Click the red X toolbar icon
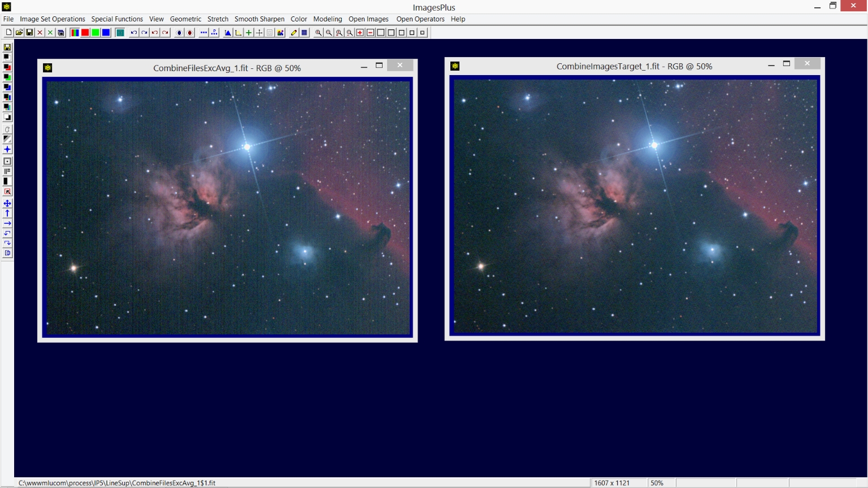 [x=40, y=33]
